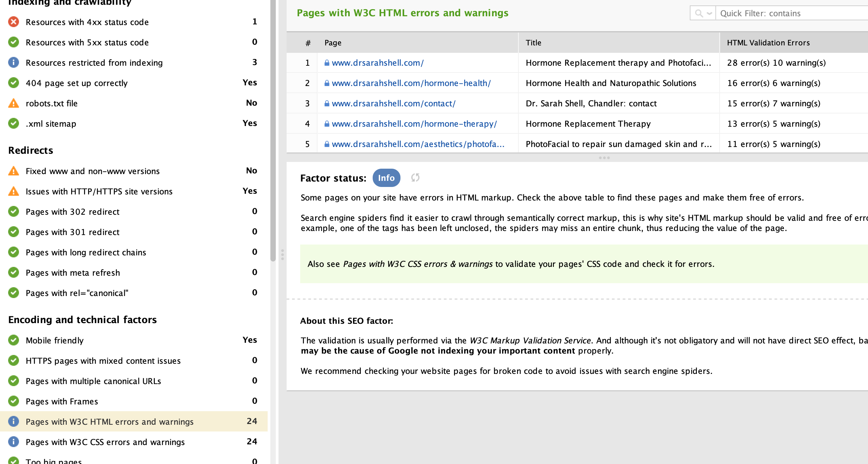Open the www.drsarahshell.com/hormone-therapy/ link

coord(414,124)
